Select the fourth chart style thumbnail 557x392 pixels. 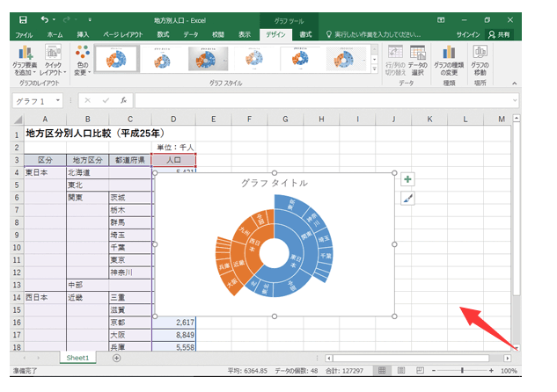(254, 59)
